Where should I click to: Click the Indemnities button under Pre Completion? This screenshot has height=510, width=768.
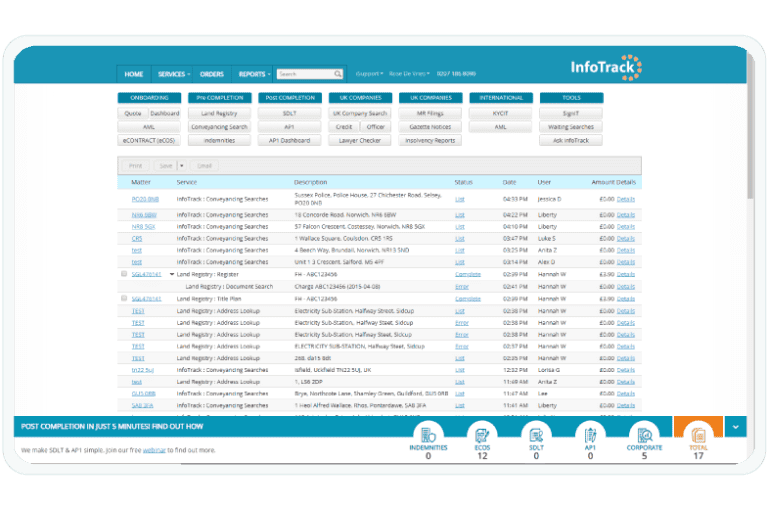click(x=219, y=141)
